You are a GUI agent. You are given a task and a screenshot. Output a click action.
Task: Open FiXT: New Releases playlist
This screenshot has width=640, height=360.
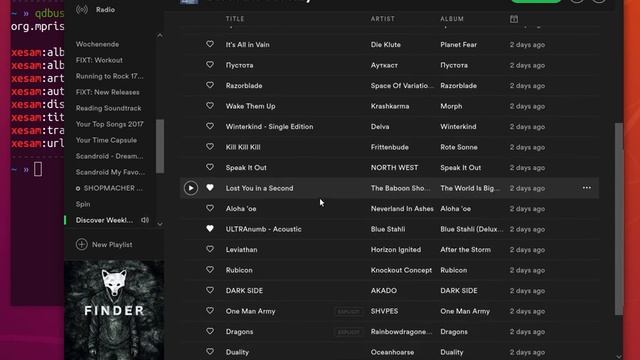click(108, 92)
